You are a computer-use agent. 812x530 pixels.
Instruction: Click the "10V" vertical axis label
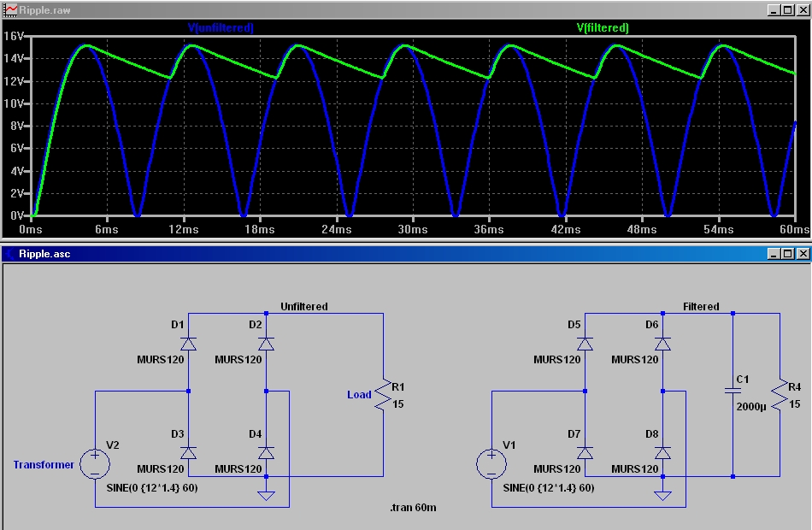[14, 103]
